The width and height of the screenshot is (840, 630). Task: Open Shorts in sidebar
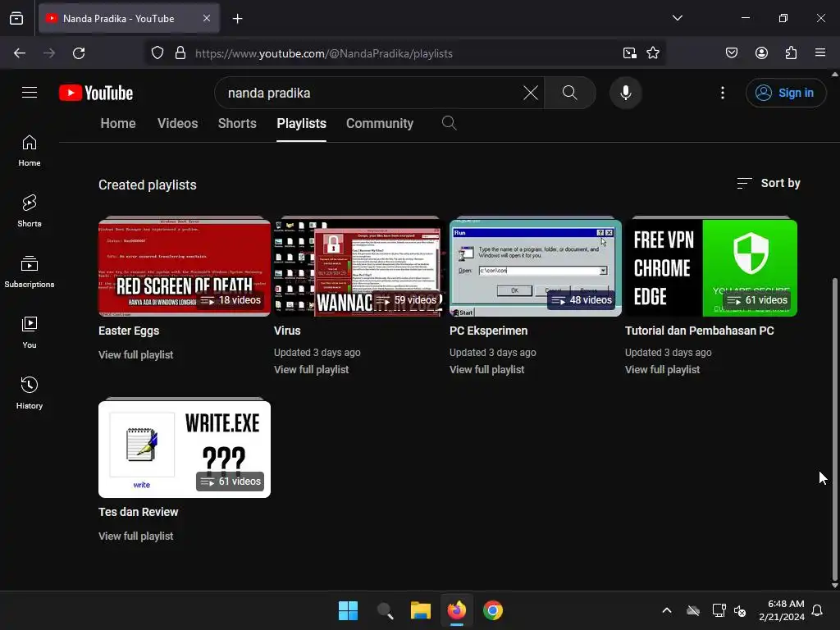point(30,211)
